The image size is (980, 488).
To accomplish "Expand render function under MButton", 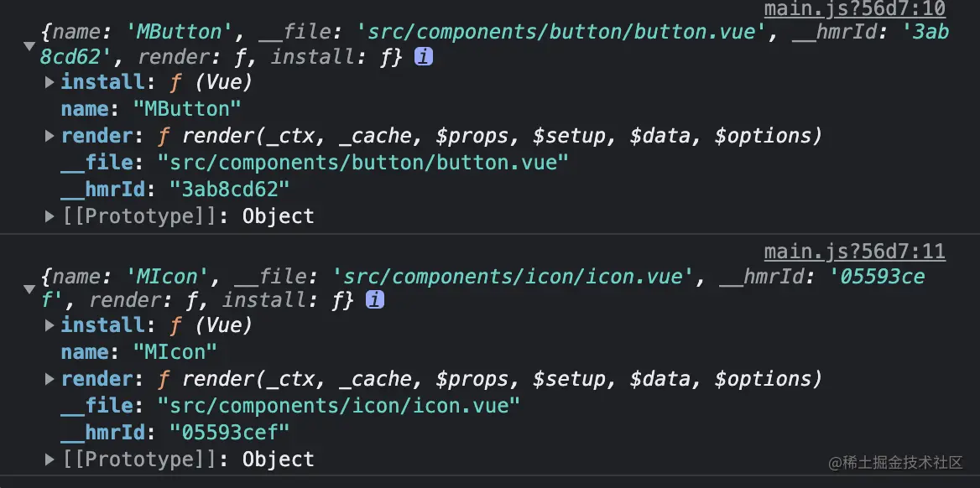I will coord(50,136).
